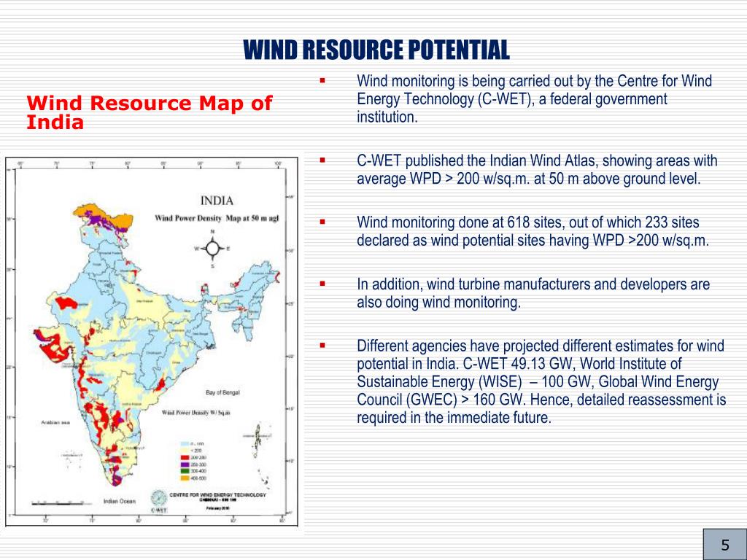Click 'Council (GWEC) > 160 GW' text
Image resolution: width=747 pixels, height=560 pixels.
pos(441,400)
